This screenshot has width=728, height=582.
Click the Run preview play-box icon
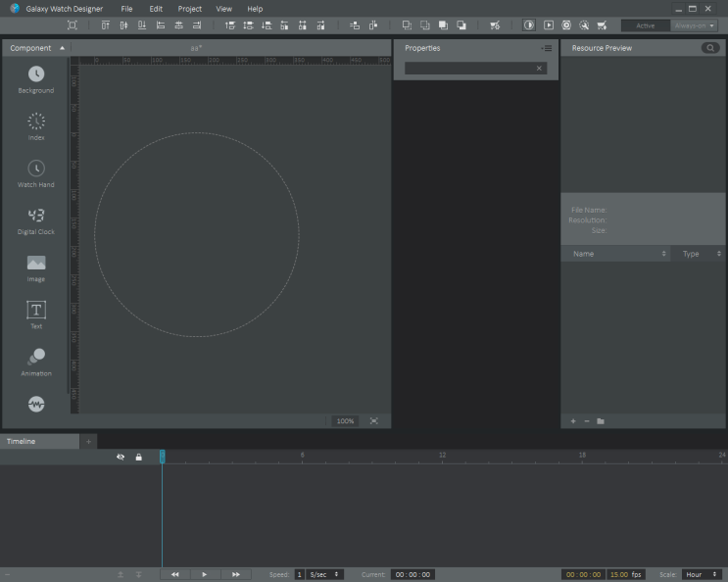[x=549, y=25]
